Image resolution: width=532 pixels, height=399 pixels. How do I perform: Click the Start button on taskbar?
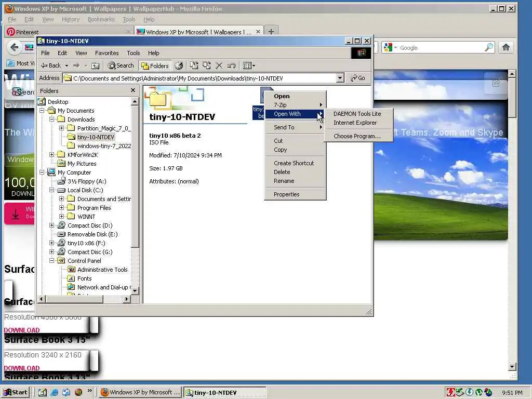16,392
